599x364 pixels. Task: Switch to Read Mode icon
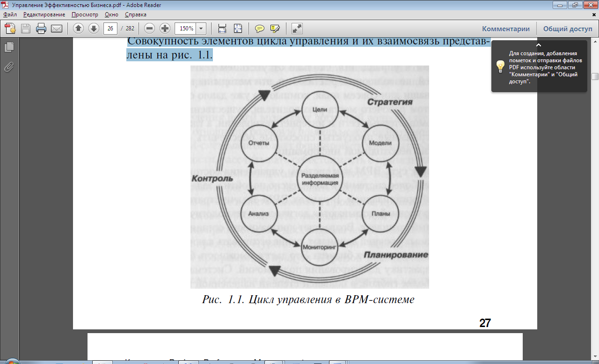[297, 29]
